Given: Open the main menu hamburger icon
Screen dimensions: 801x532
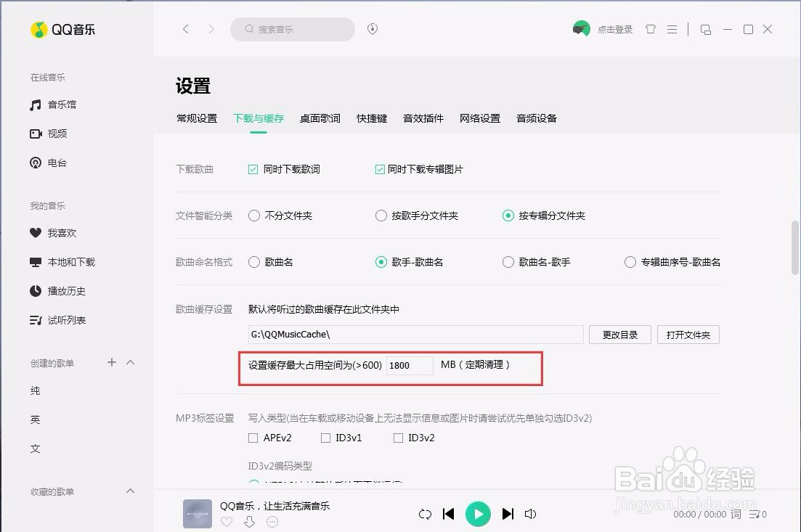Looking at the screenshot, I should tap(672, 30).
